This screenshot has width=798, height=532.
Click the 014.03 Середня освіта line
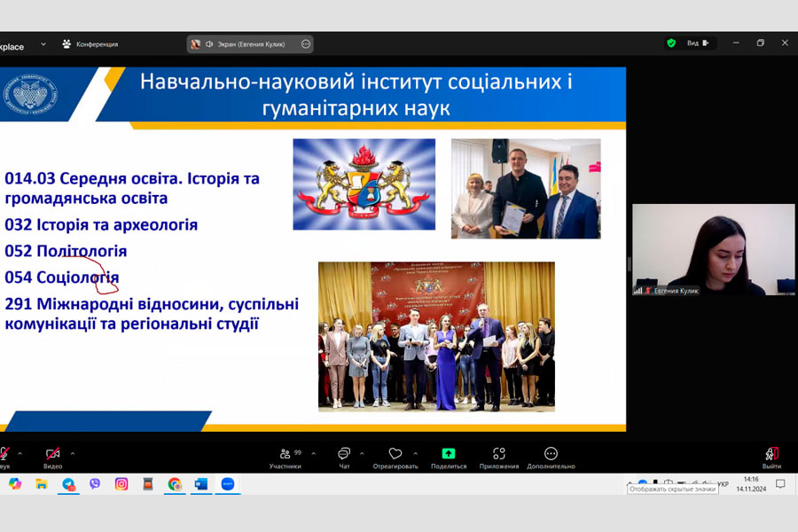[132, 188]
